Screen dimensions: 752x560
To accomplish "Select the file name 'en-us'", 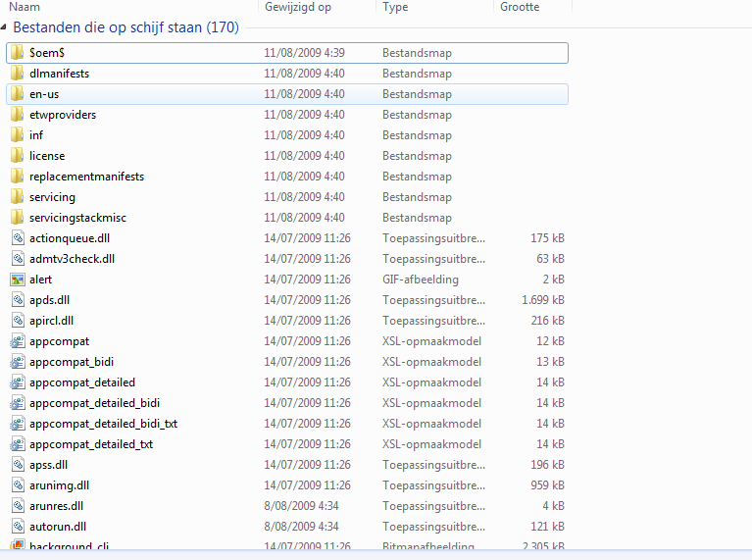I will click(x=44, y=94).
